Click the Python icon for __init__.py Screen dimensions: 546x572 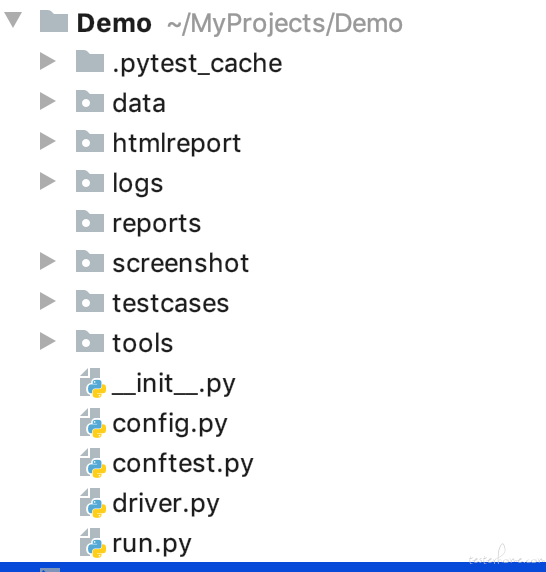93,383
